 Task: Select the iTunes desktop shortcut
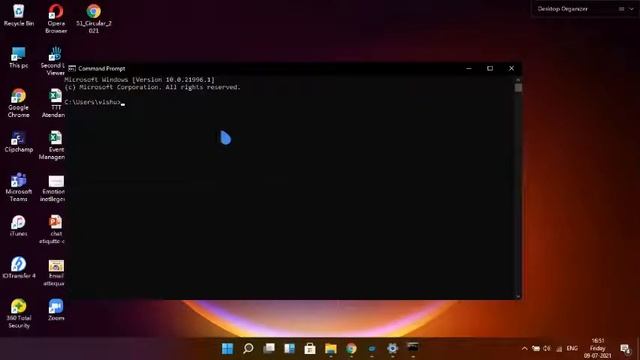(x=18, y=226)
